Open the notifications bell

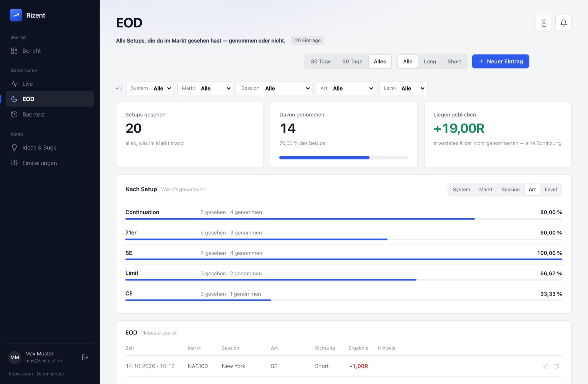[x=563, y=23]
